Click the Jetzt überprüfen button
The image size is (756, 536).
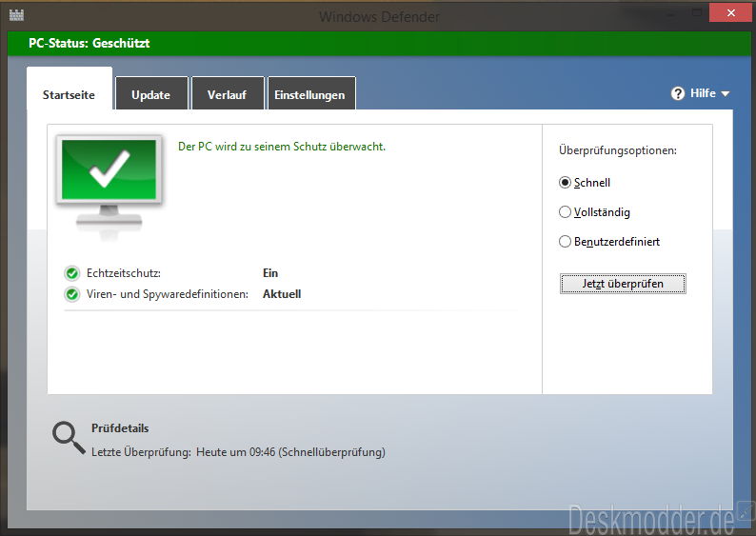click(623, 284)
